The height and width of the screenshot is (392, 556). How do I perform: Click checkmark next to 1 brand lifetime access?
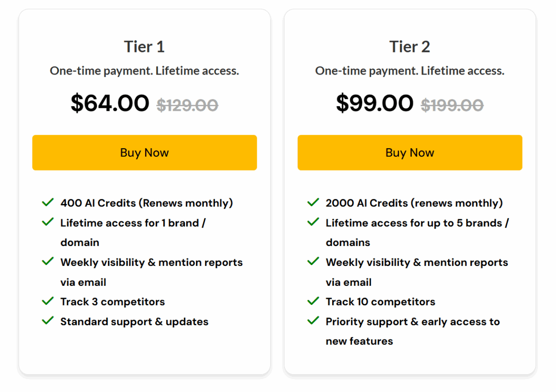(x=48, y=222)
